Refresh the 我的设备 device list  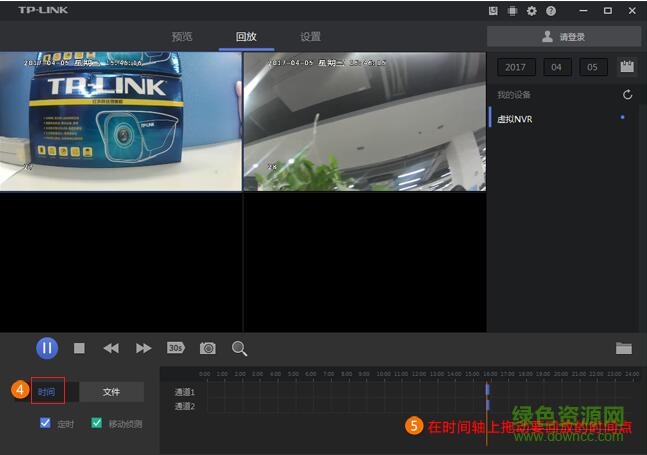627,95
